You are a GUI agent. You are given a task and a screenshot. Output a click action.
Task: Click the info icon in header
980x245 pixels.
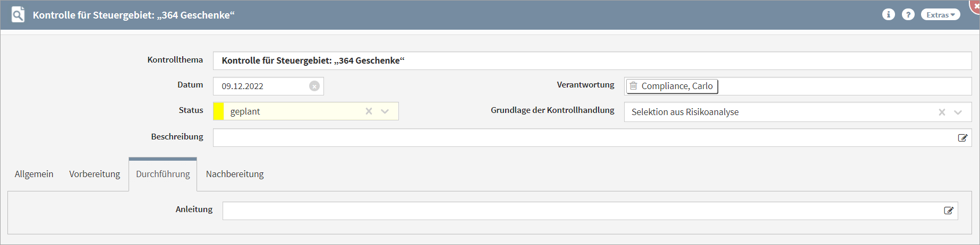(889, 15)
